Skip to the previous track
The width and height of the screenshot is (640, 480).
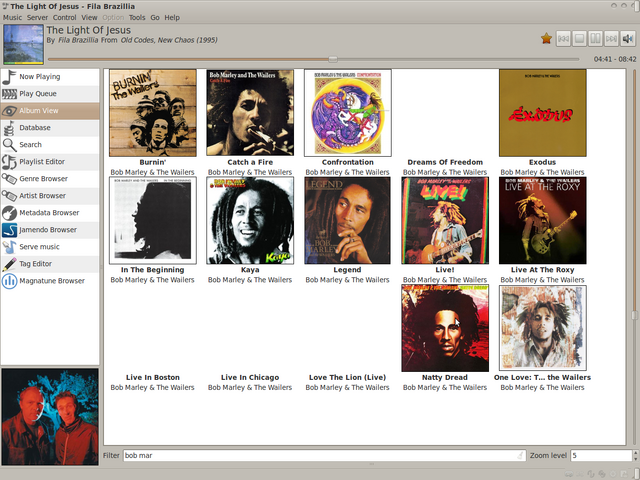point(563,39)
